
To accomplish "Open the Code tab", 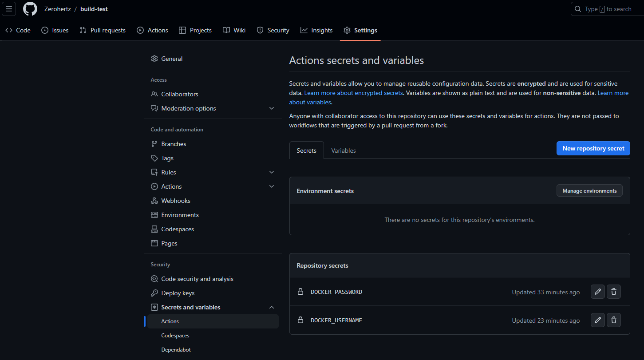I will 18,30.
